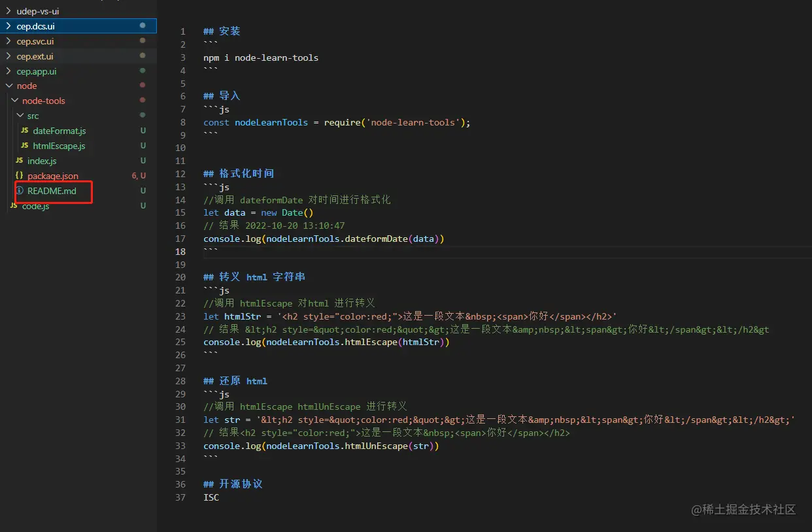This screenshot has width=812, height=532.
Task: Click the braces icon of package.json
Action: pyautogui.click(x=20, y=176)
